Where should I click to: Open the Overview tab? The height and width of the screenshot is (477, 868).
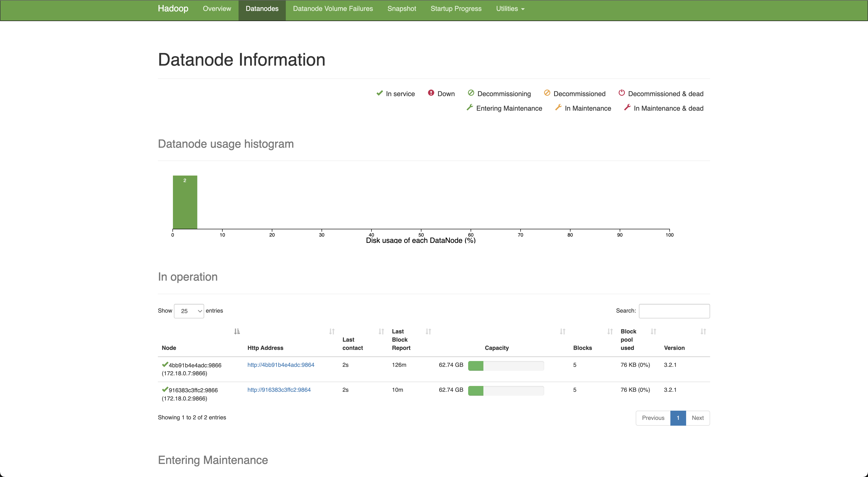(x=217, y=9)
